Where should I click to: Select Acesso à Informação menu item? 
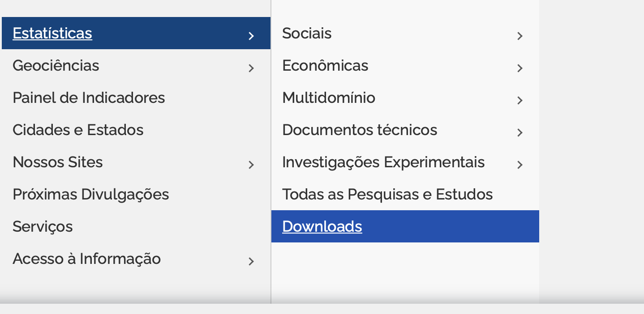[x=86, y=259]
